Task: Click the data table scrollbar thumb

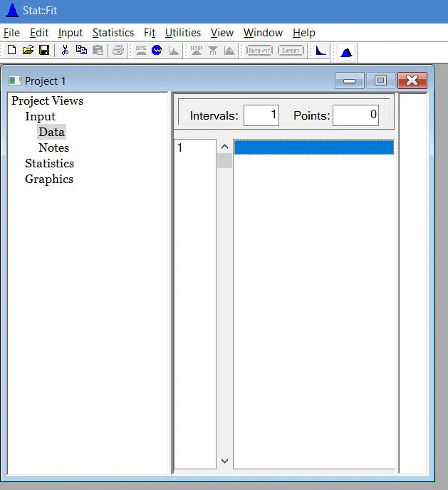Action: (224, 161)
